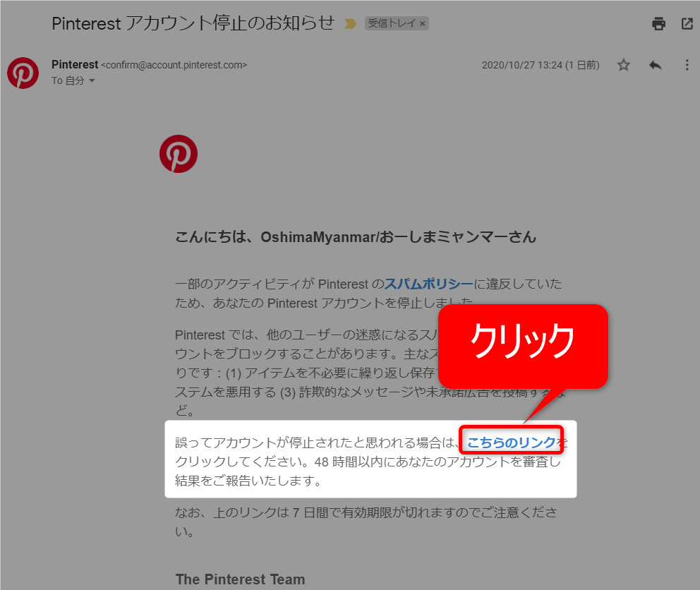Open email in new window icon

pos(687,23)
